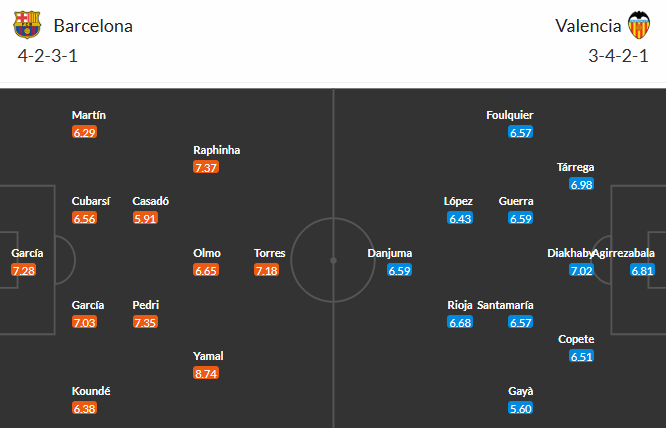Select Yamal's 8.74 rating badge
Viewport: 666px width, 428px height.
[x=207, y=373]
